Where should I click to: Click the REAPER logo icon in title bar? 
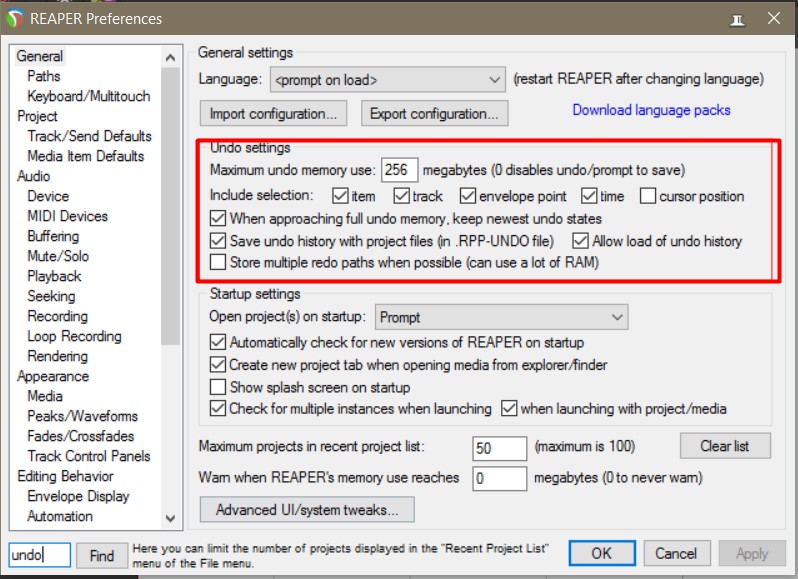15,19
